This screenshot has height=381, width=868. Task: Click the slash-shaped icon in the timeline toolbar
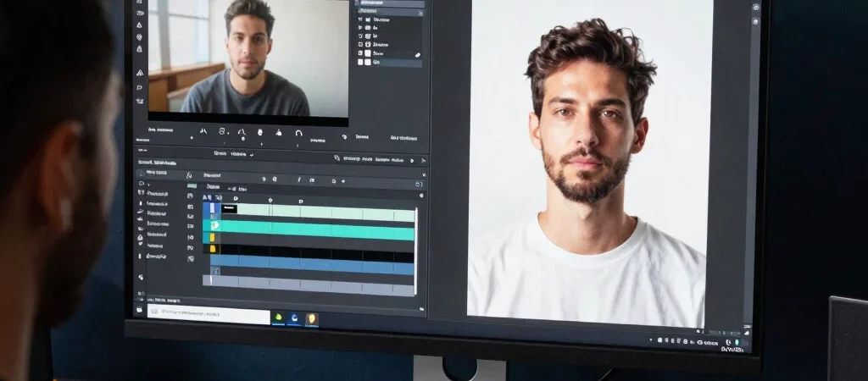click(x=299, y=179)
